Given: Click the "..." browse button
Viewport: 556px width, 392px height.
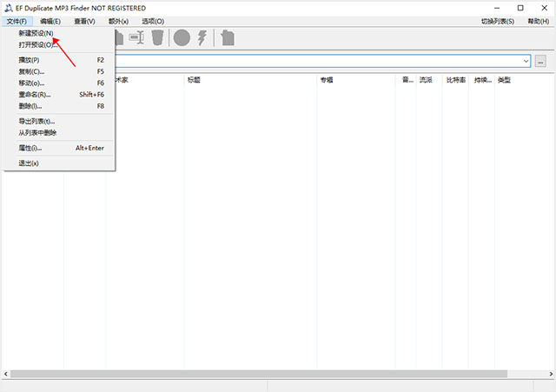Looking at the screenshot, I should [540, 61].
